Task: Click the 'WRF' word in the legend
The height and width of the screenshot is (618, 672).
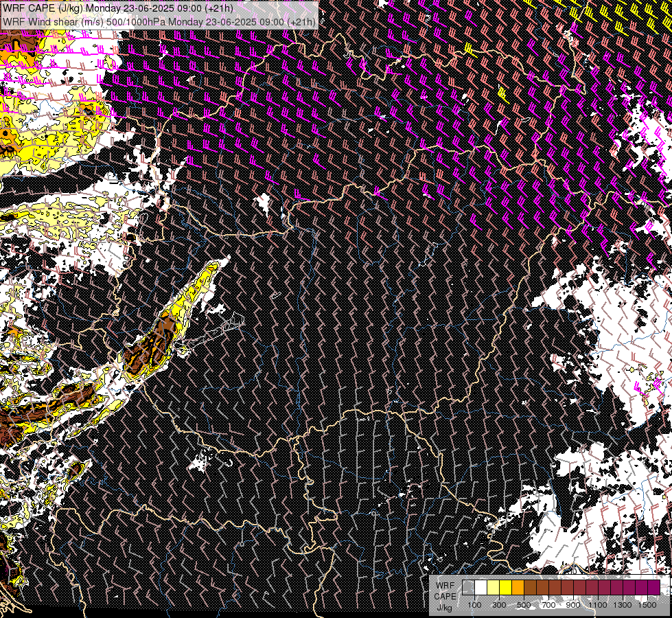Action: [445, 586]
